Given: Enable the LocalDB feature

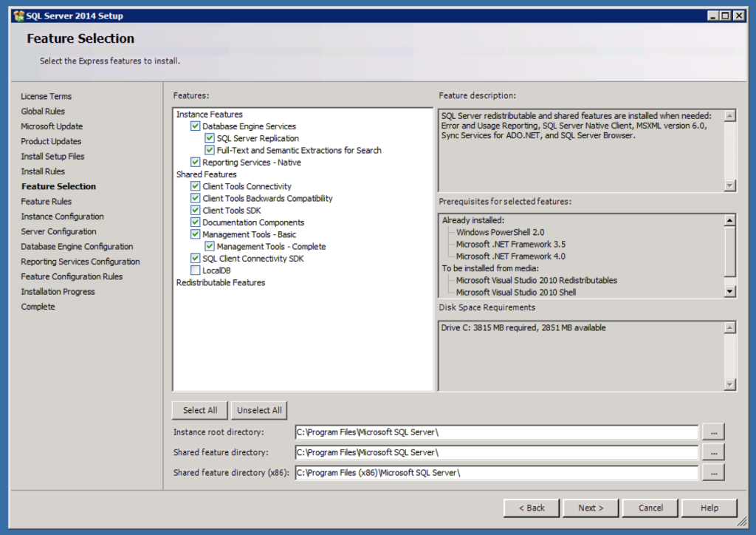Looking at the screenshot, I should [x=195, y=270].
